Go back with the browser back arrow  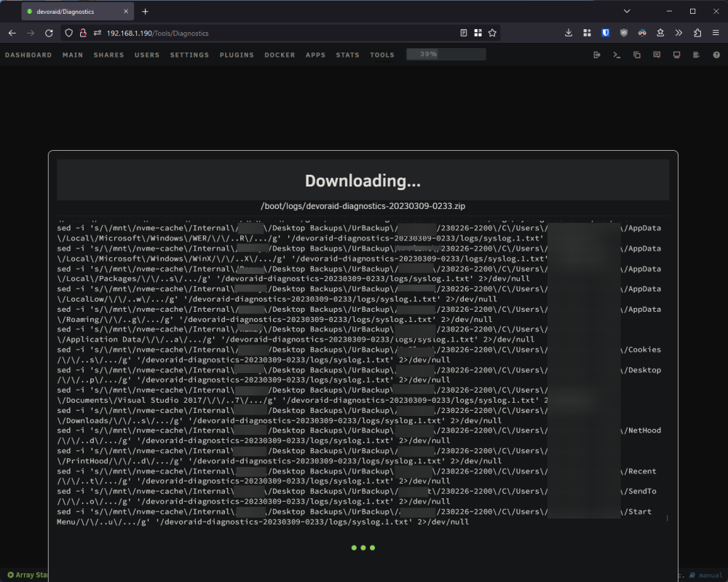pos(12,33)
